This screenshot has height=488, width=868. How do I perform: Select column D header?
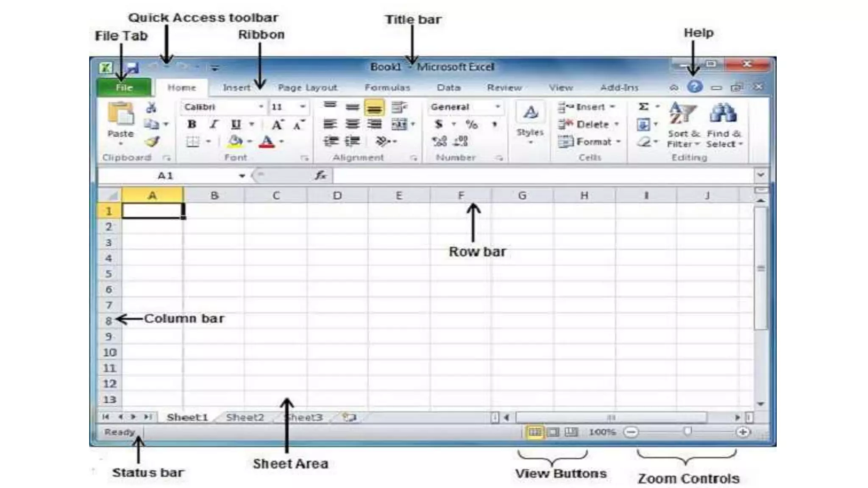click(x=337, y=196)
